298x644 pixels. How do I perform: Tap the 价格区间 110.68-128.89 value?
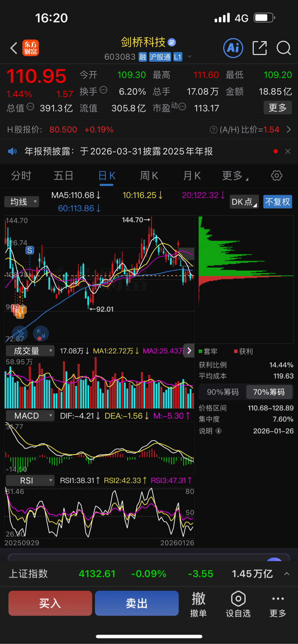(270, 408)
